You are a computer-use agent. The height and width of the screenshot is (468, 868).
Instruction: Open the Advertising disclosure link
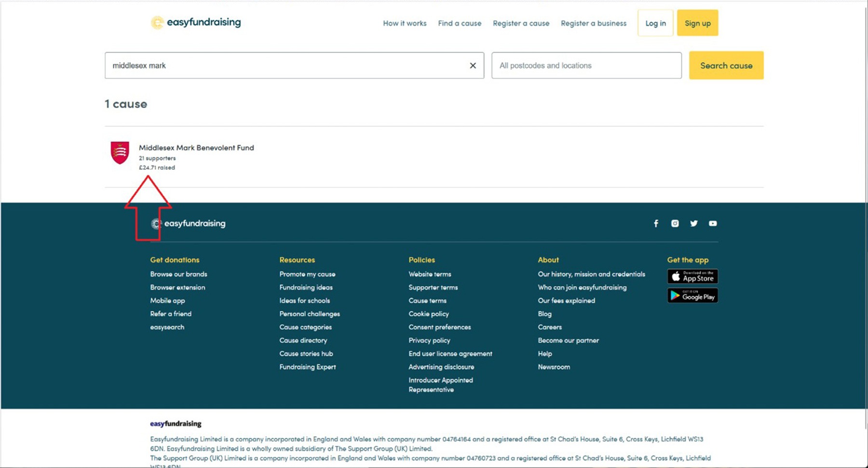[441, 367]
